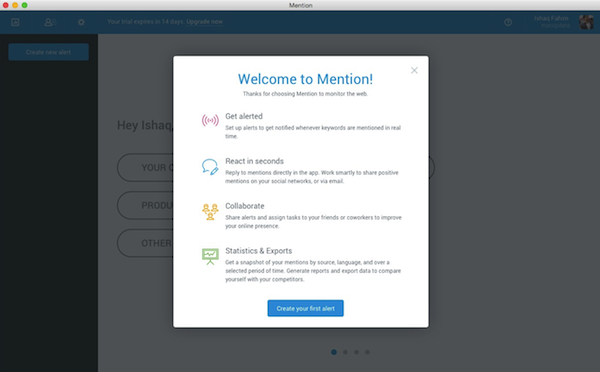The width and height of the screenshot is (600, 372).
Task: Click the Collaborate people icon
Action: pos(210,212)
